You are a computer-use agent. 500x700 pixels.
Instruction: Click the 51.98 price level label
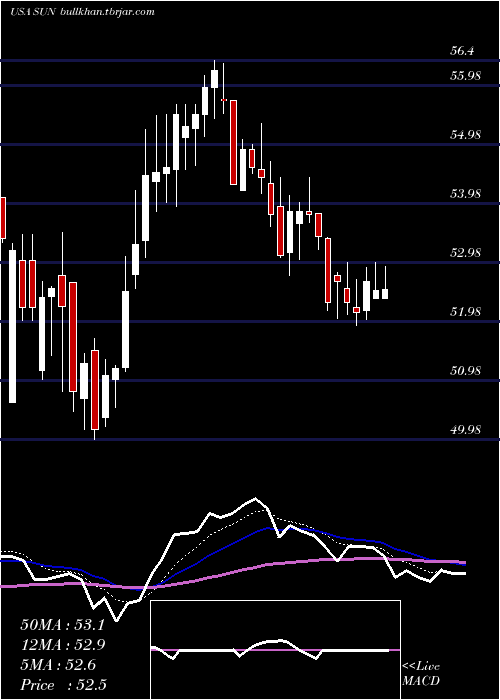pyautogui.click(x=465, y=311)
